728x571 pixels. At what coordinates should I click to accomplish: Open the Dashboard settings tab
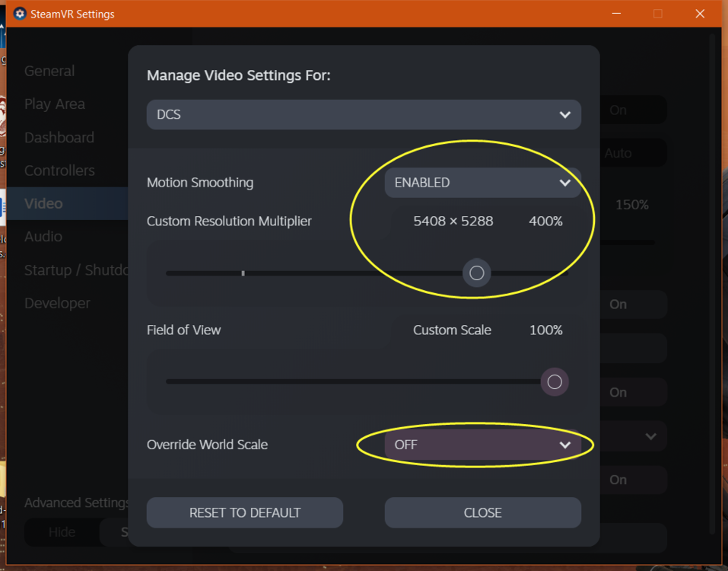tap(59, 138)
